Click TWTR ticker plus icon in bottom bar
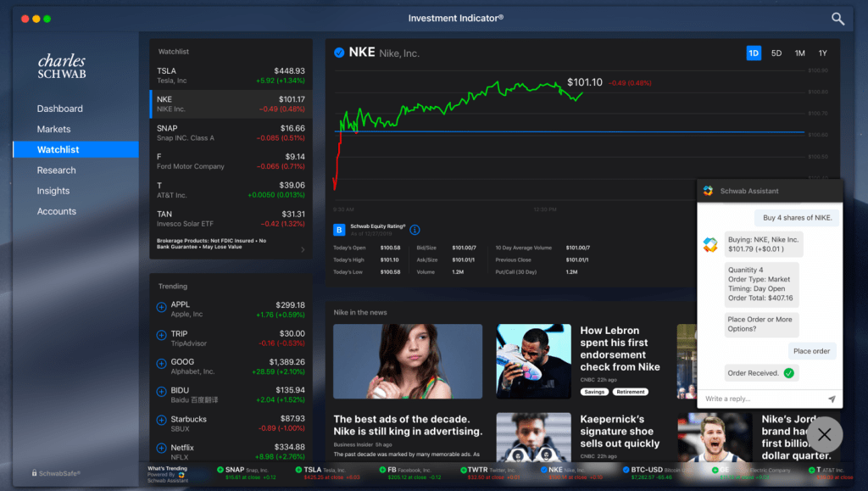Image resolution: width=868 pixels, height=491 pixels. click(464, 470)
